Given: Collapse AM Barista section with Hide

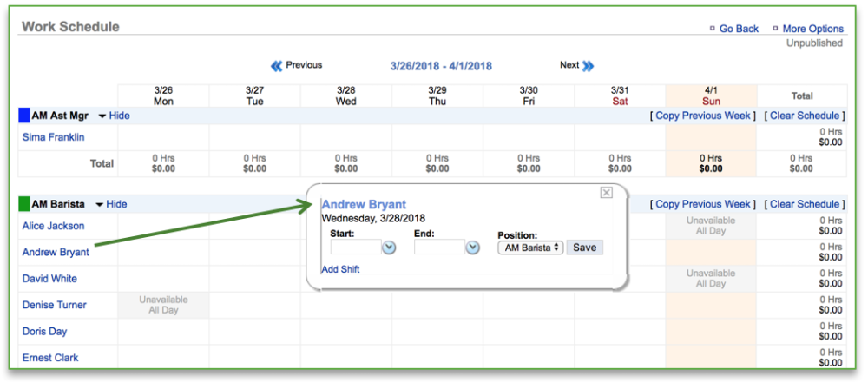Looking at the screenshot, I should (116, 204).
